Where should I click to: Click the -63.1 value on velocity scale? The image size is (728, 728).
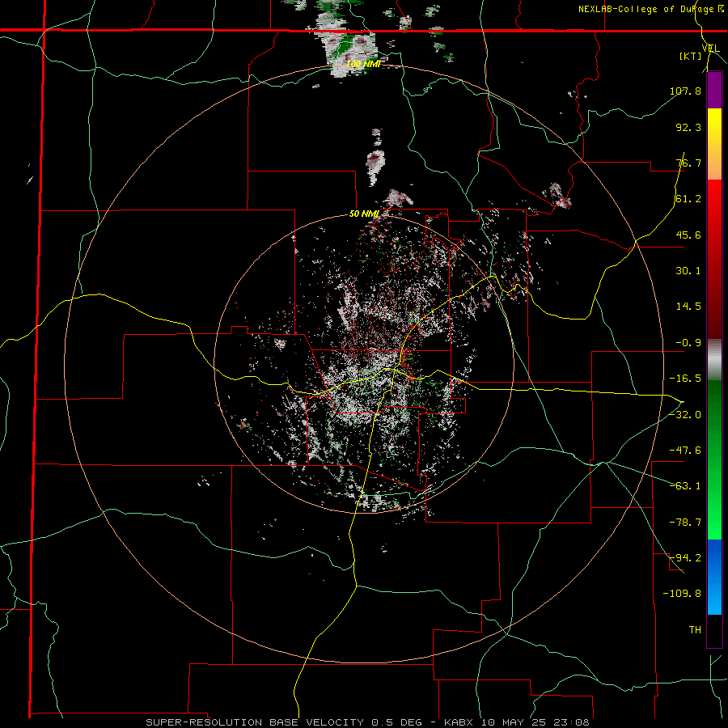tap(685, 486)
